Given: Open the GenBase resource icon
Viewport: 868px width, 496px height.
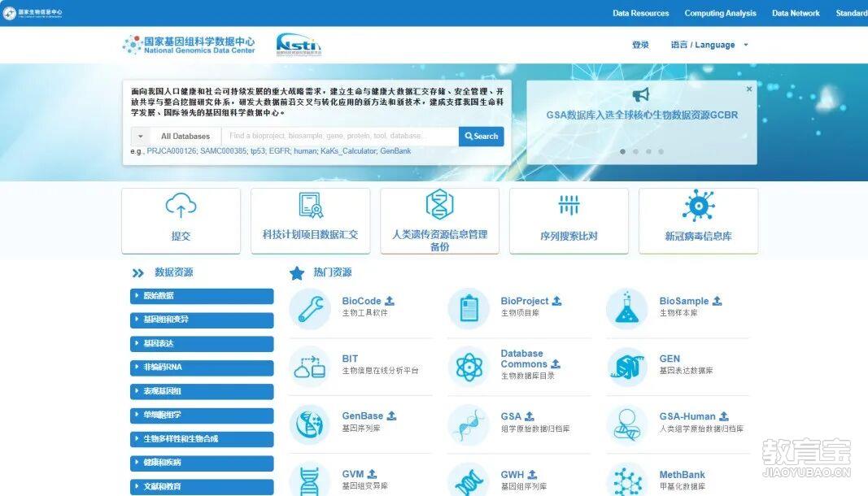Looking at the screenshot, I should tap(312, 422).
